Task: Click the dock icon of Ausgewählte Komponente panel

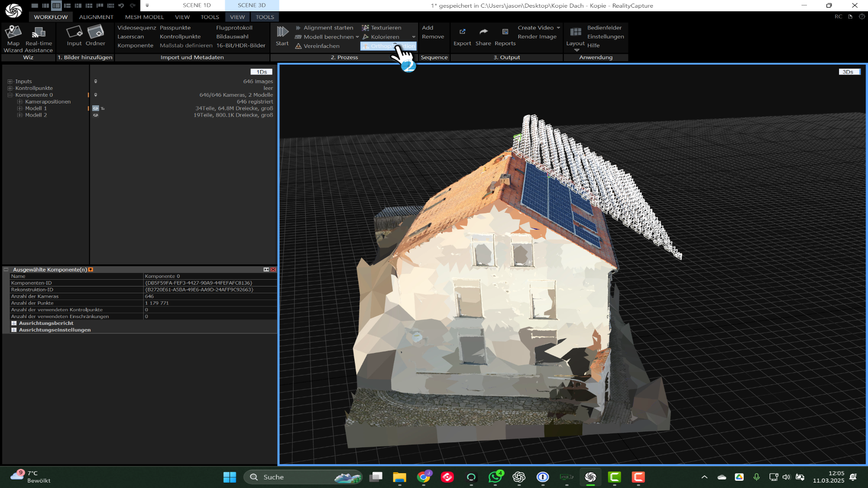Action: pyautogui.click(x=266, y=270)
